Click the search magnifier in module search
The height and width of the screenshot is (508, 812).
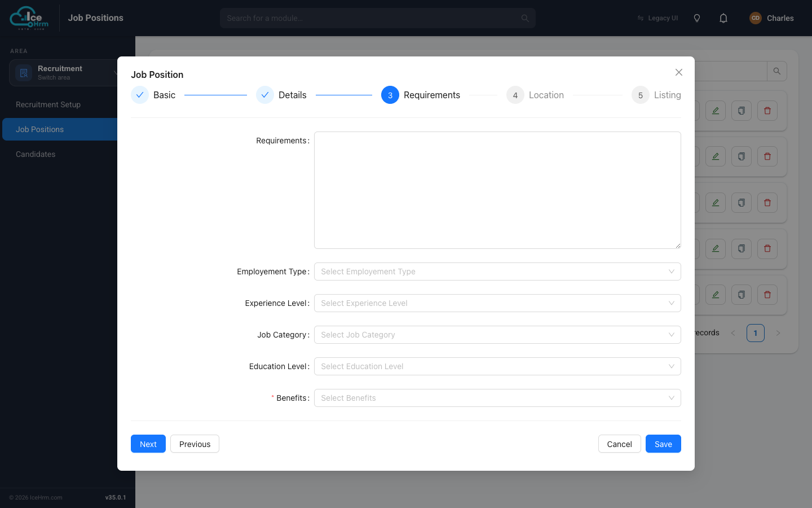[525, 18]
